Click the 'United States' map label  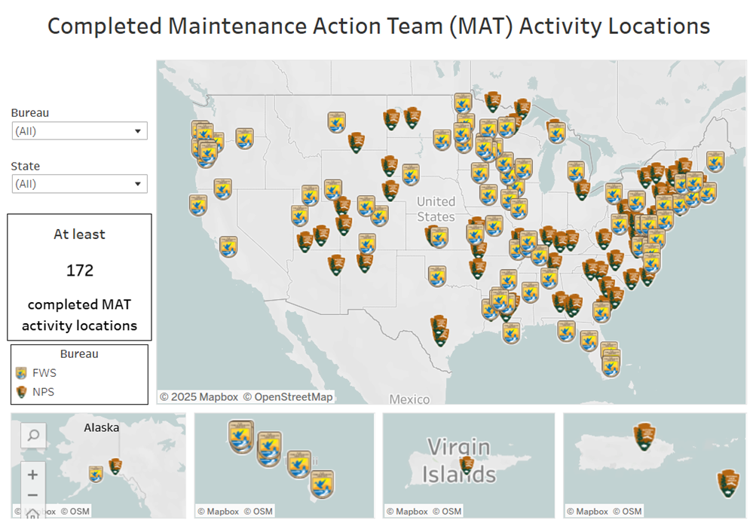pyautogui.click(x=436, y=209)
